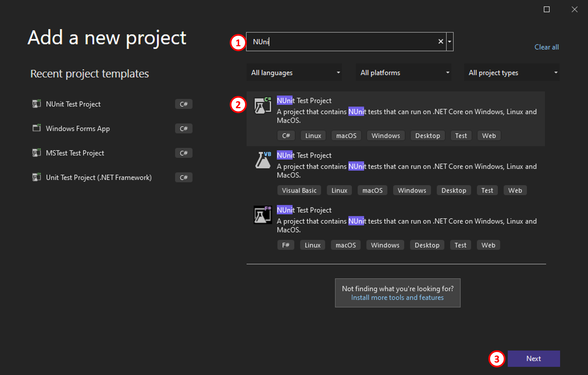Click Test tag in the F# result

pyautogui.click(x=460, y=245)
